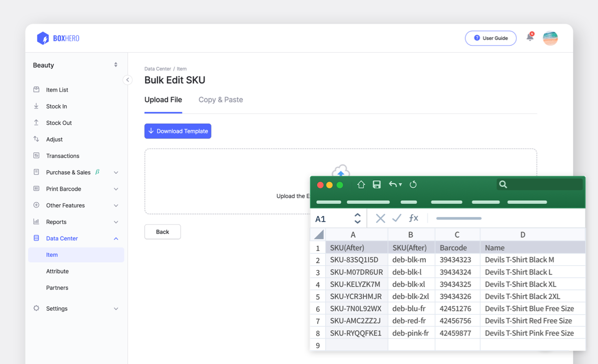Open the Data Center icon

tap(37, 238)
